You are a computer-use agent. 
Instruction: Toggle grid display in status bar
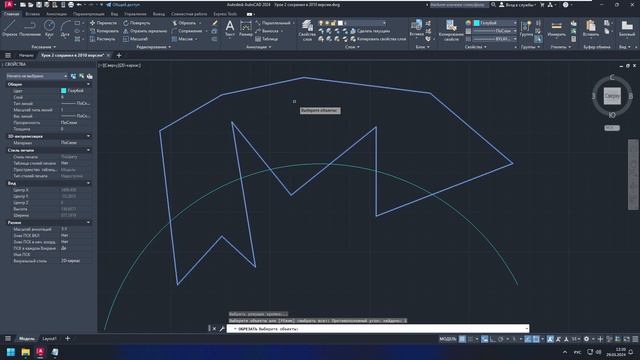pyautogui.click(x=462, y=339)
